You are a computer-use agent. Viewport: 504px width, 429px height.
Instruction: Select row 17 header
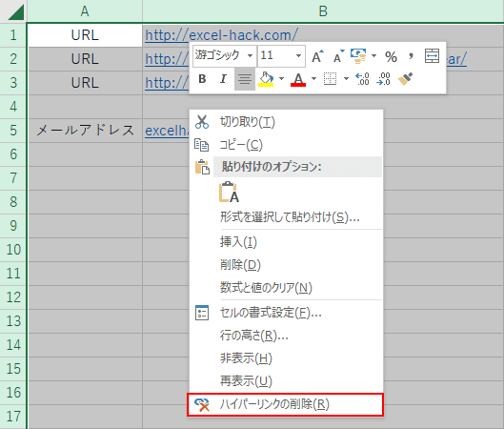point(13,417)
